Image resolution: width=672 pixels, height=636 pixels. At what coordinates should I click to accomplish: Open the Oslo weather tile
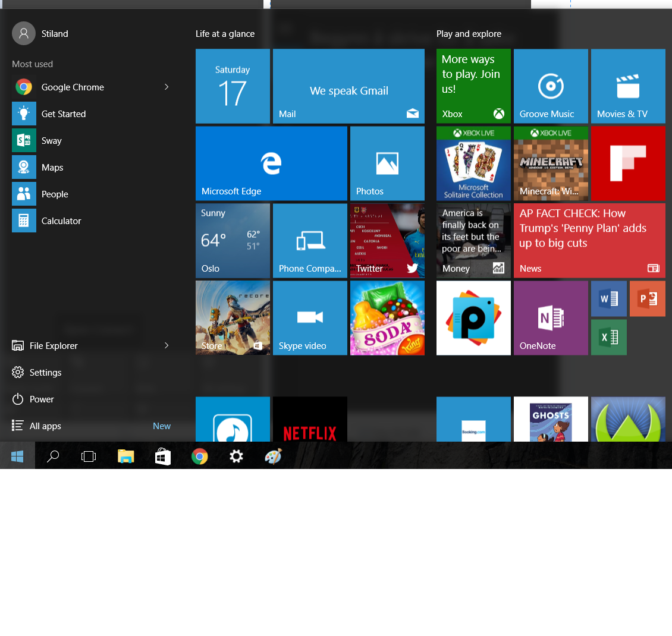(x=233, y=241)
